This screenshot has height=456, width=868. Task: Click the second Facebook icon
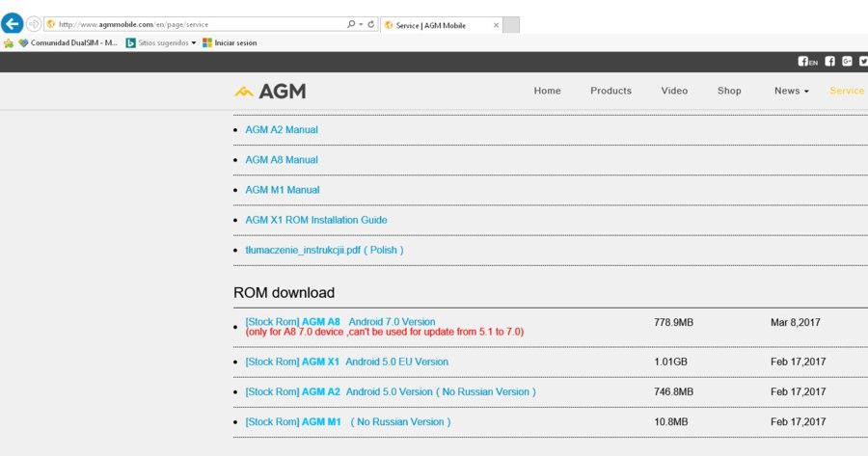pyautogui.click(x=829, y=62)
